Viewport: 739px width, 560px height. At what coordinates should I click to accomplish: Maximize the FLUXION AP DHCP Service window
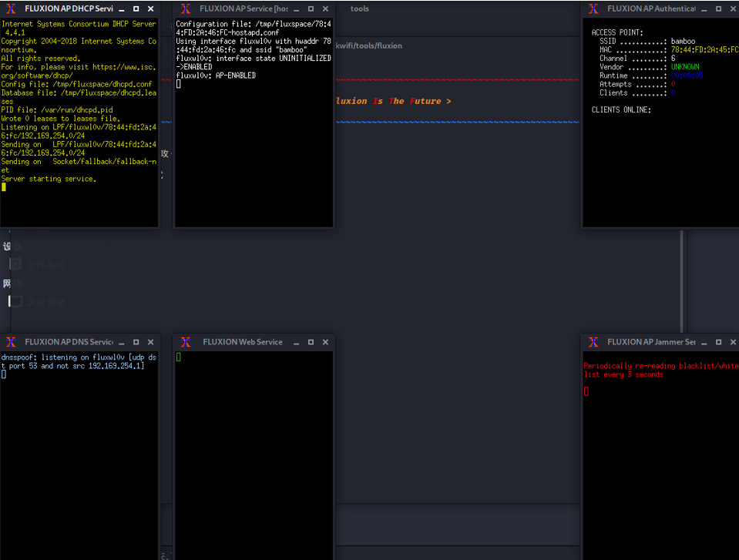coord(136,8)
